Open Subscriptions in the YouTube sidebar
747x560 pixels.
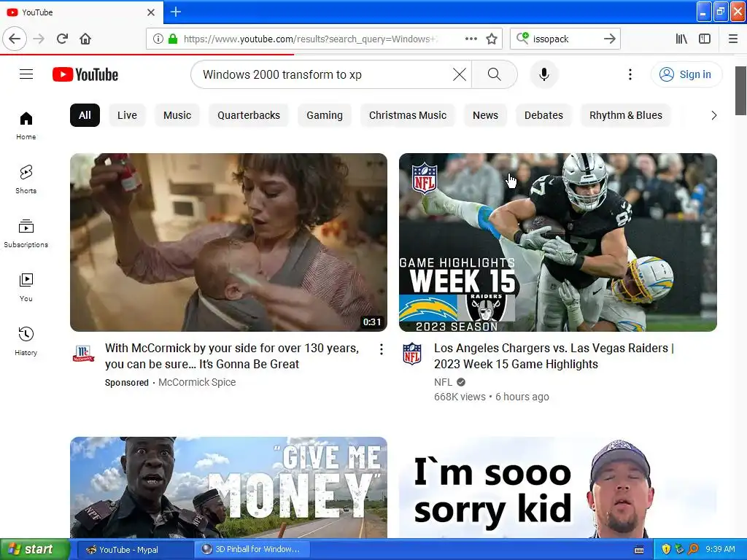pos(26,233)
